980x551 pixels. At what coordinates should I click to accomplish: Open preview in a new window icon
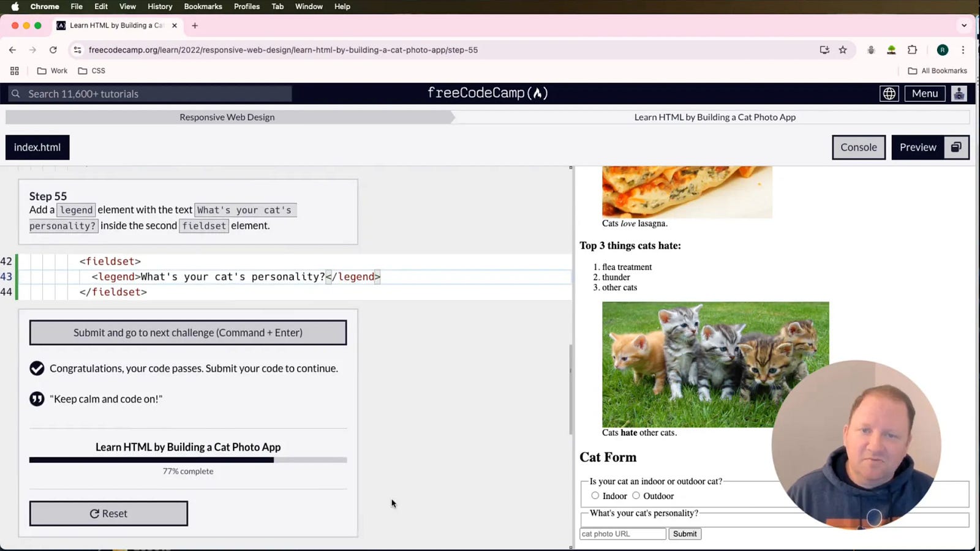(956, 148)
